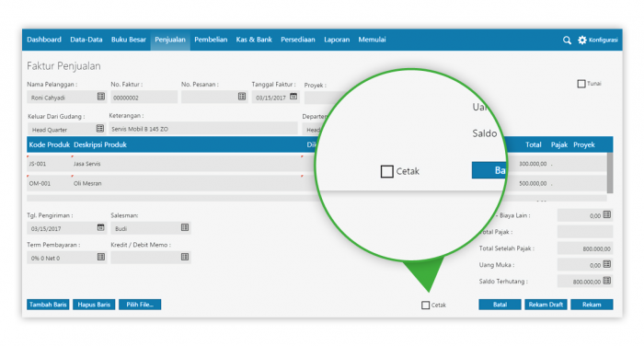Click the product table vertical scrollbar
Viewport: 644px width, 346px height.
610,173
